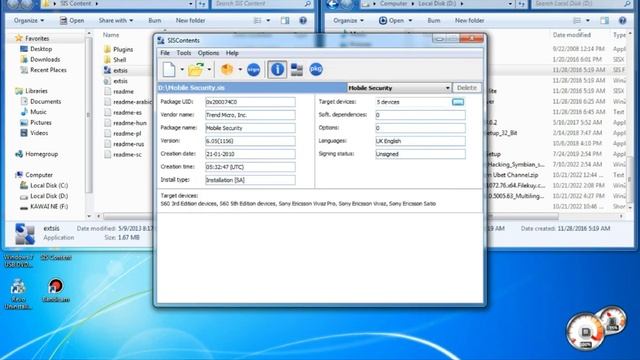
Task: Click the Signing status field showing Unsigned
Action: [x=420, y=154]
